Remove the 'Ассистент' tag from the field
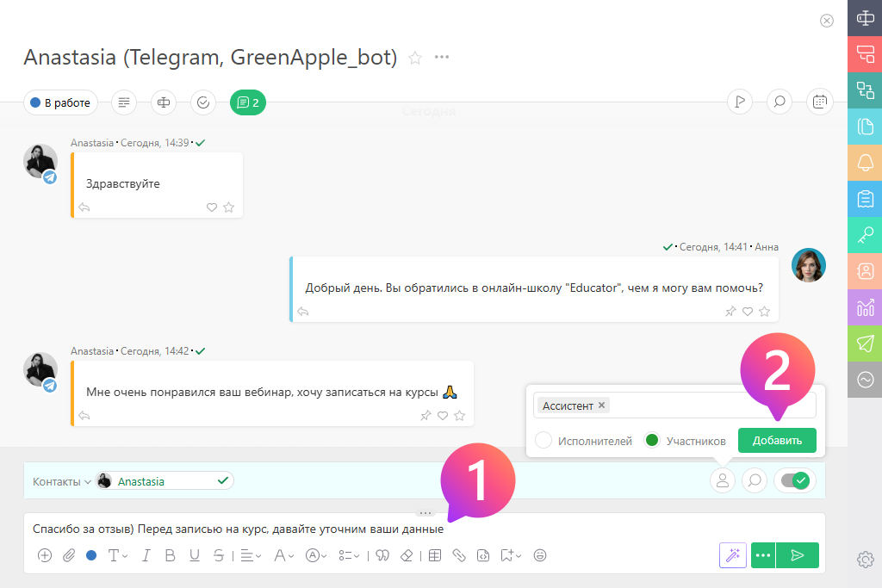Viewport: 882px width, 588px height. tap(602, 405)
